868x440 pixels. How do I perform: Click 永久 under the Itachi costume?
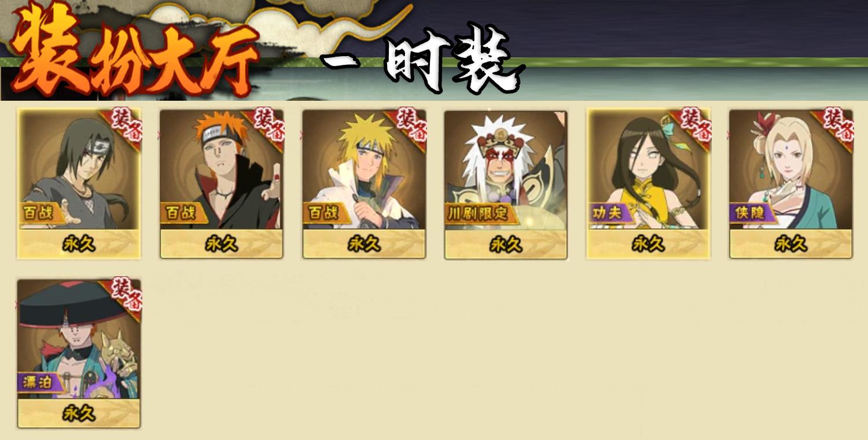[79, 244]
